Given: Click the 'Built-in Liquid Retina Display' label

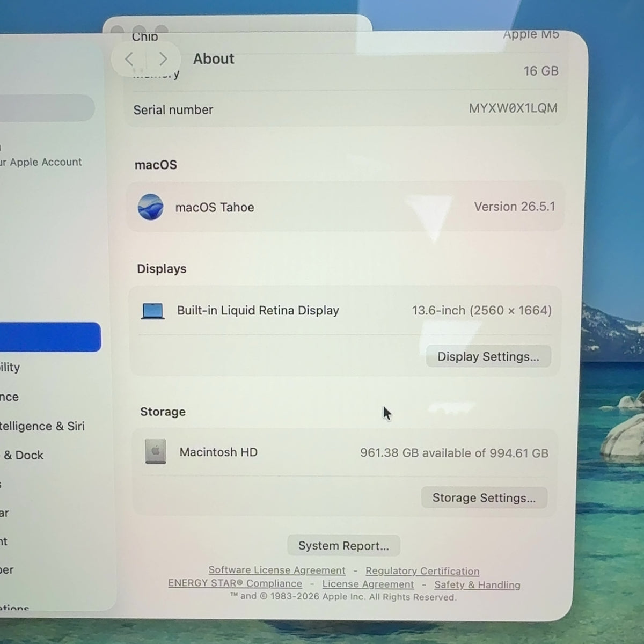Looking at the screenshot, I should click(x=258, y=311).
